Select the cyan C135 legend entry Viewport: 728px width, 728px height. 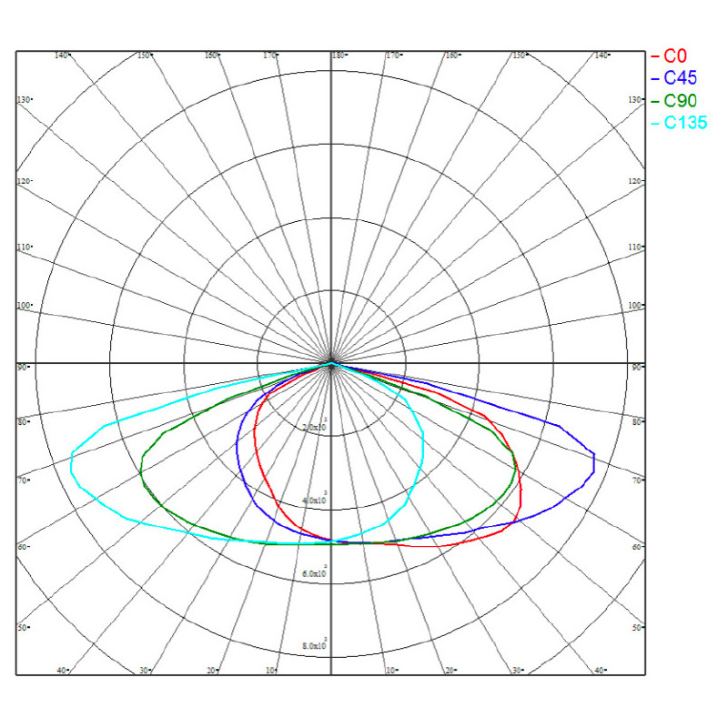(x=679, y=123)
